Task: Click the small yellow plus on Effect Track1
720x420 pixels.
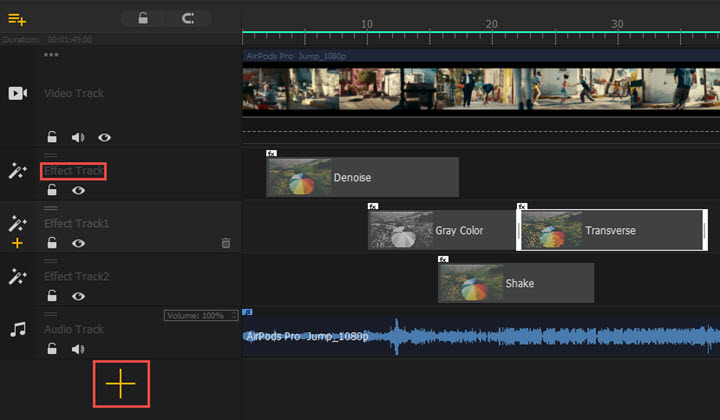Action: (17, 243)
